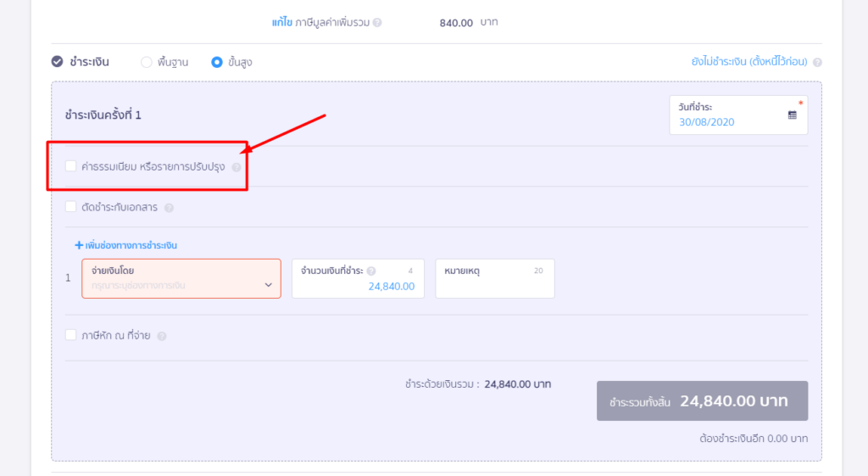The image size is (868, 476).
Task: Open the จ่ายเงินโดย payment channel dropdown
Action: (181, 279)
